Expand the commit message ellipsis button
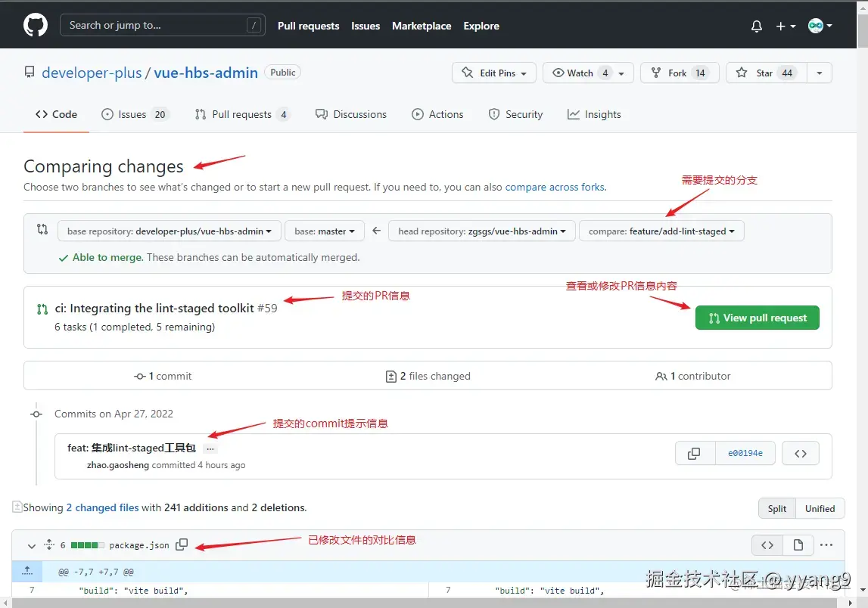This screenshot has width=868, height=608. [210, 448]
